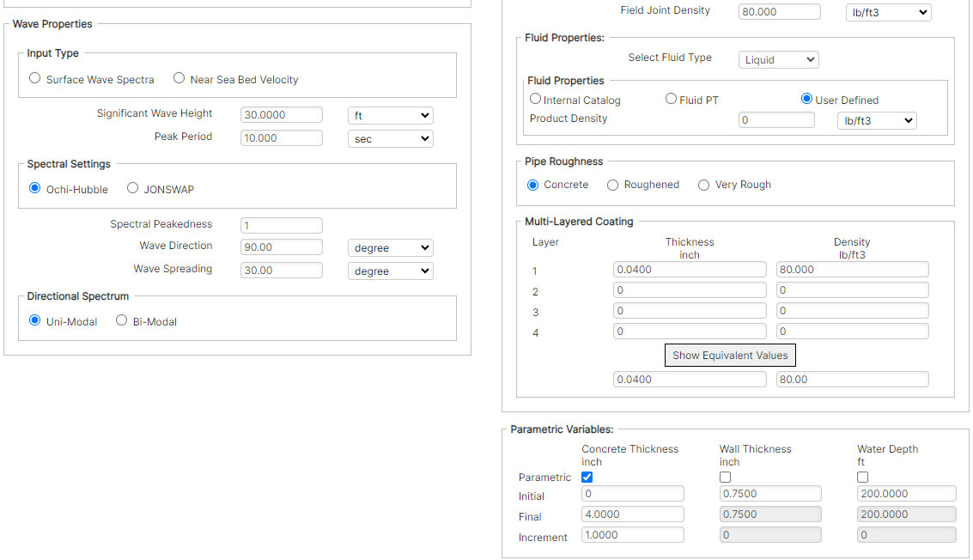Click the Product Density units selector
This screenshot has height=560, width=973.
point(876,120)
